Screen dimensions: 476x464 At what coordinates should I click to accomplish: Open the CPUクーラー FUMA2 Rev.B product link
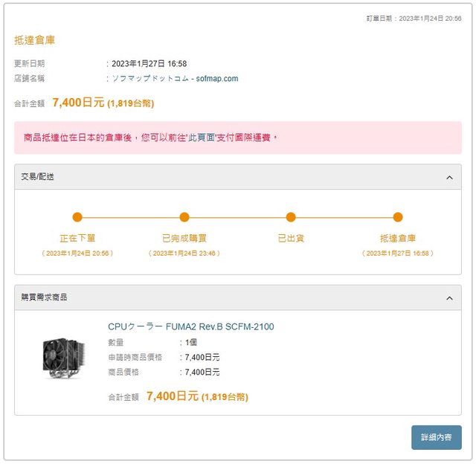(x=191, y=326)
